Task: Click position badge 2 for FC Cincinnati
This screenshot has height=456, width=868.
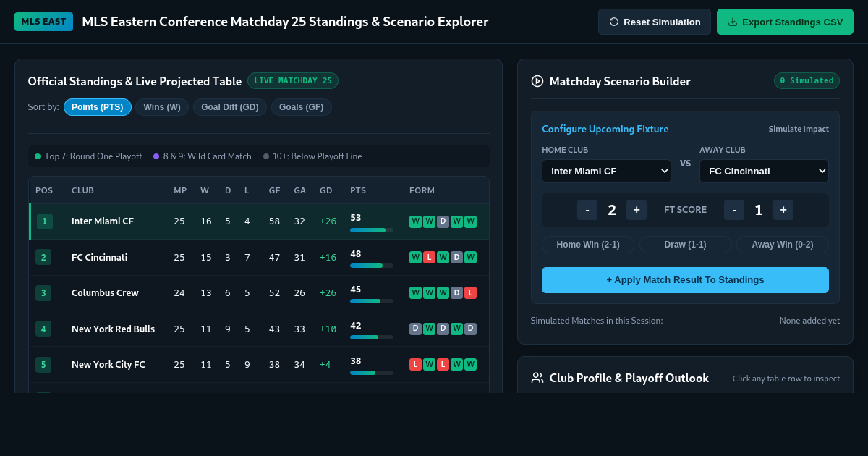Action: pos(43,257)
